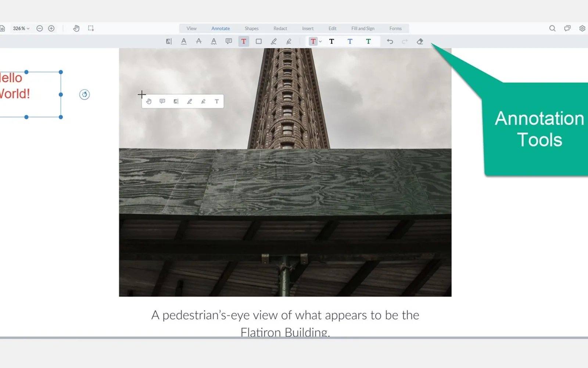Pick the freehand pen in the floating popup
The image size is (588, 368).
tap(190, 102)
